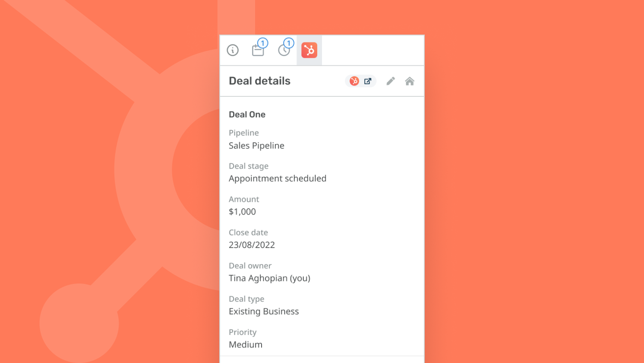Click the $1,000 amount value
Viewport: 644px width, 363px height.
(242, 212)
